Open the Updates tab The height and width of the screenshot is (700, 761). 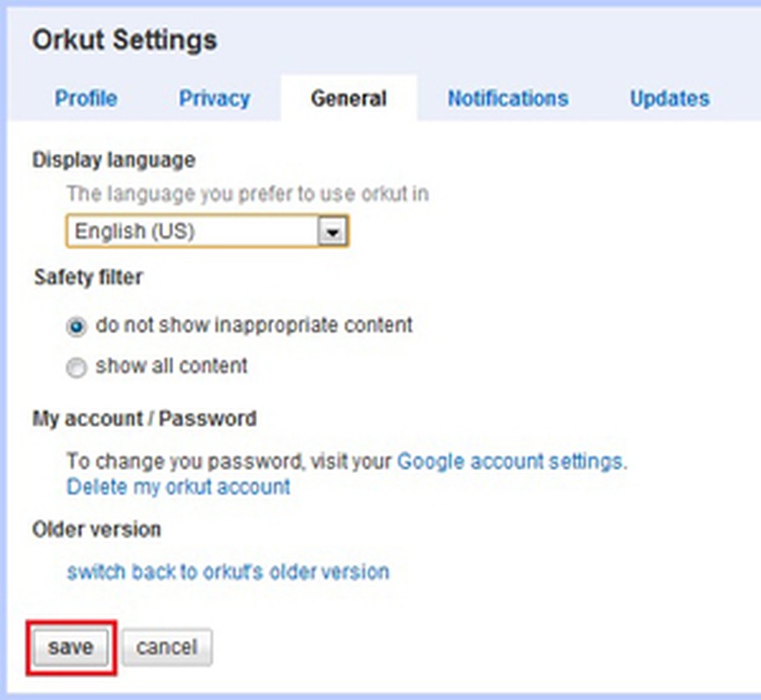(x=669, y=99)
